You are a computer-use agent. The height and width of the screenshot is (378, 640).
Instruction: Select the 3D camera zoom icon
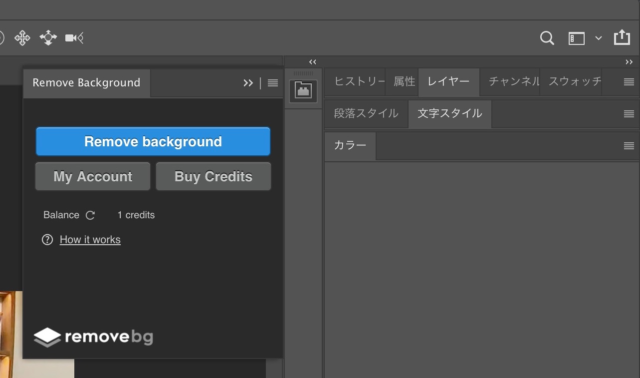point(74,38)
